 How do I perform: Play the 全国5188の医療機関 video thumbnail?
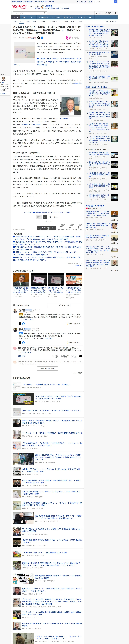pos(21,280)
